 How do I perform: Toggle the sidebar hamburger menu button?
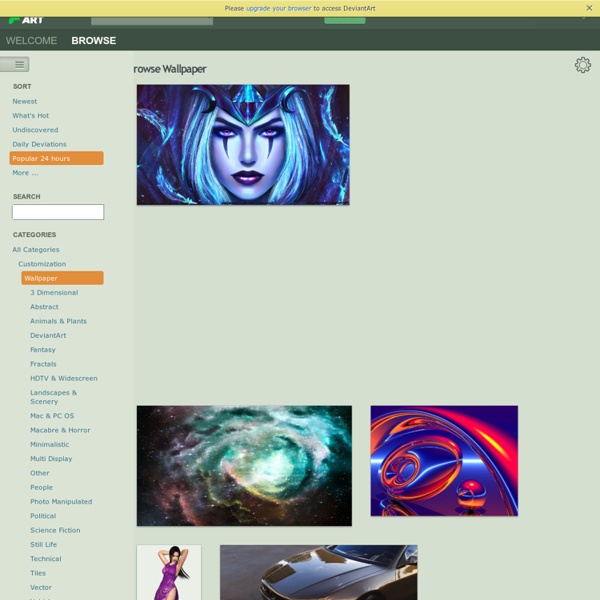(15, 64)
